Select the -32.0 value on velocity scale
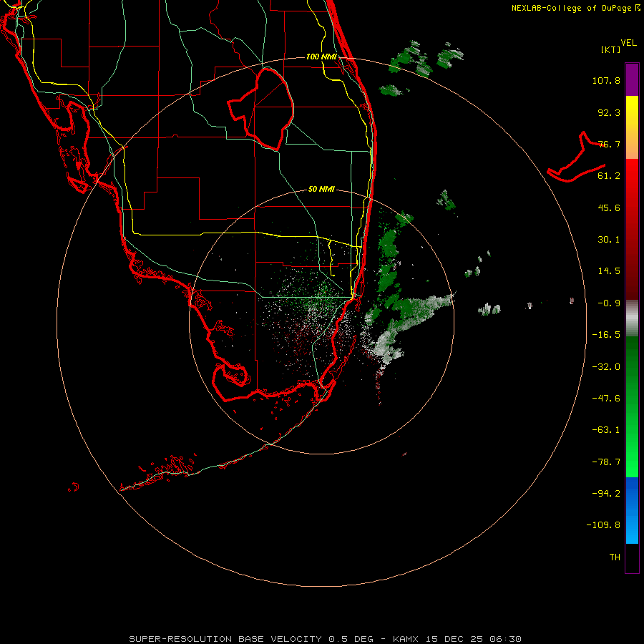Screen dimensions: 644x644 coord(606,367)
